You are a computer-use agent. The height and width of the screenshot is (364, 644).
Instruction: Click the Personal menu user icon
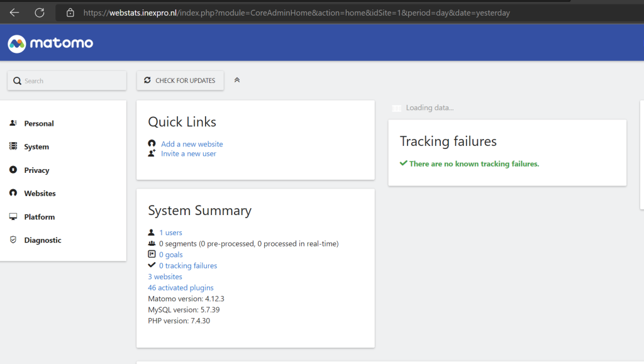click(x=13, y=123)
